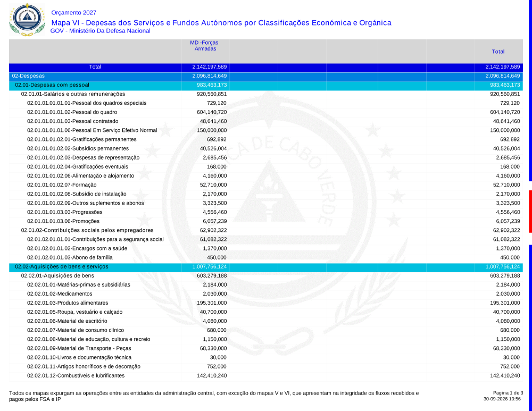532x411 pixels.
Task: Select the '02-Despesas' row label
Action: pos(28,76)
